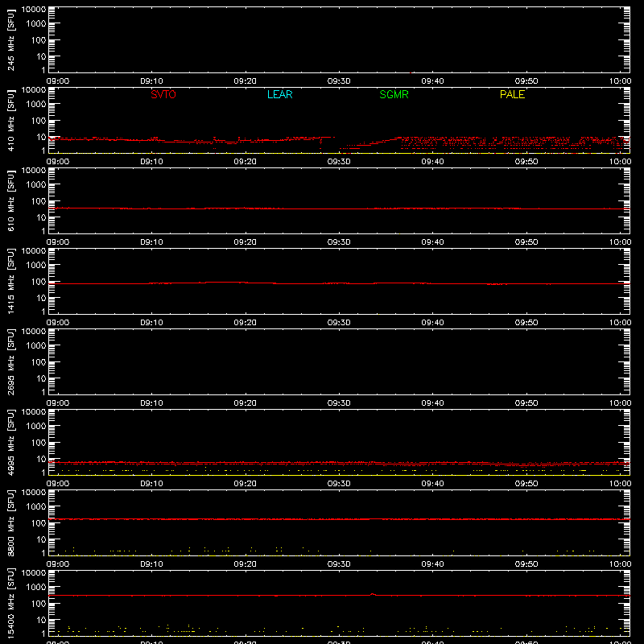Click 09:50 time label under 2695 MHz panel
This screenshot has height=644, width=644.
click(526, 403)
